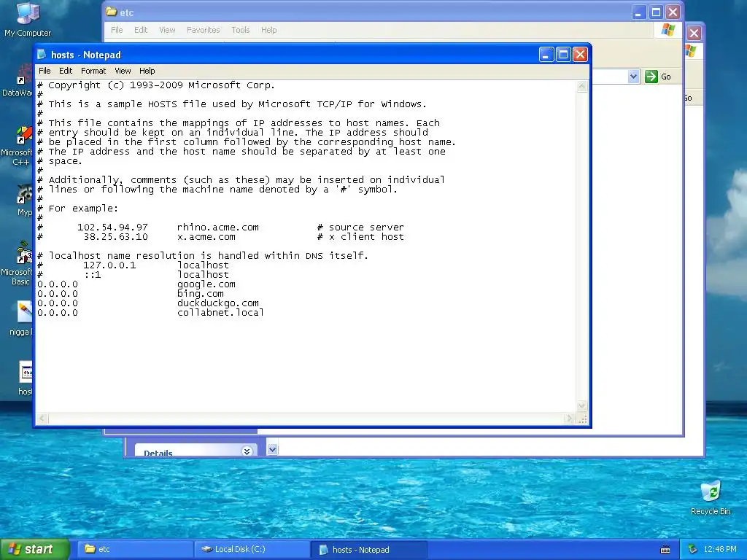Maximize the hosts Notepad window

point(563,55)
